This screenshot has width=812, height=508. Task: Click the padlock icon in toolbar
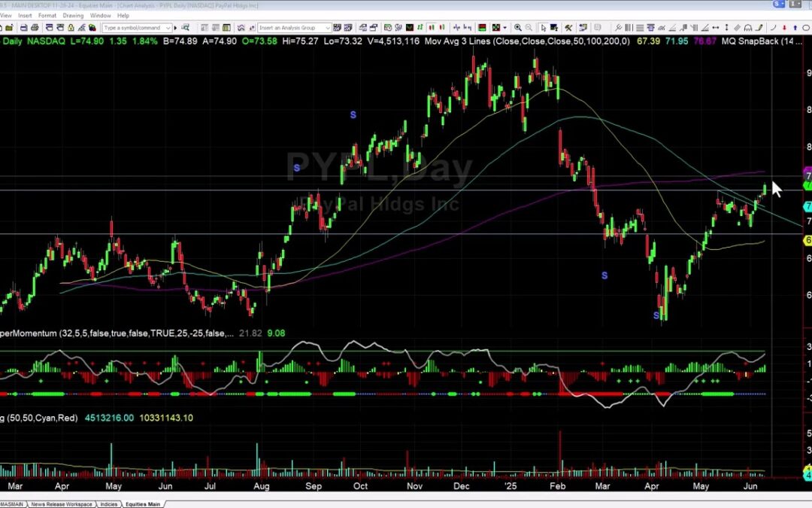71,28
